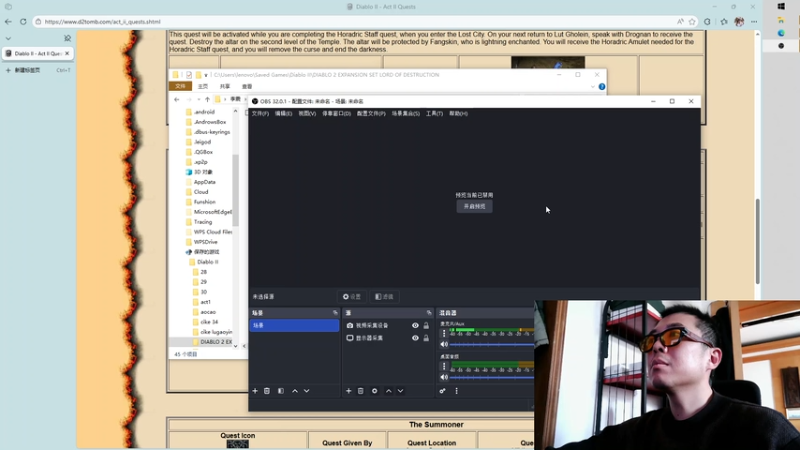The width and height of the screenshot is (800, 450).
Task: Open source properties gear in Sources toolbar
Action: [374, 391]
